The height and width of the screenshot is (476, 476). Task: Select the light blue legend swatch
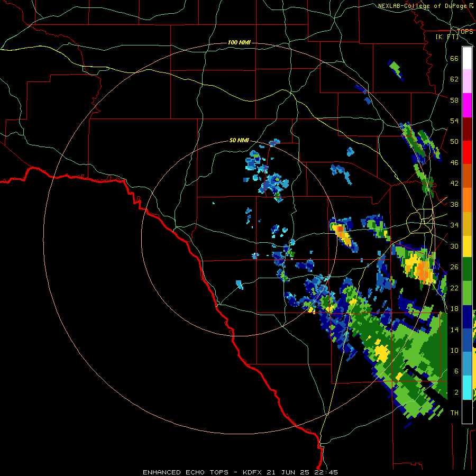(467, 364)
